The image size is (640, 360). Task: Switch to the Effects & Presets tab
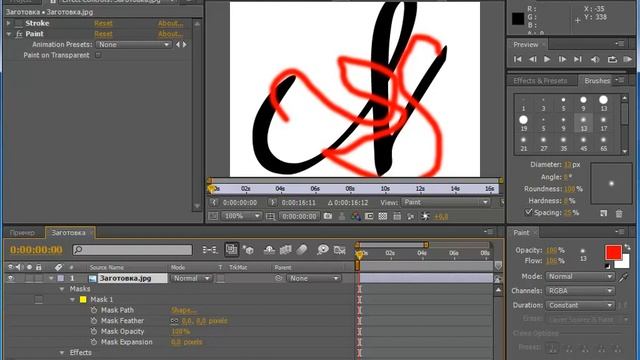(540, 81)
